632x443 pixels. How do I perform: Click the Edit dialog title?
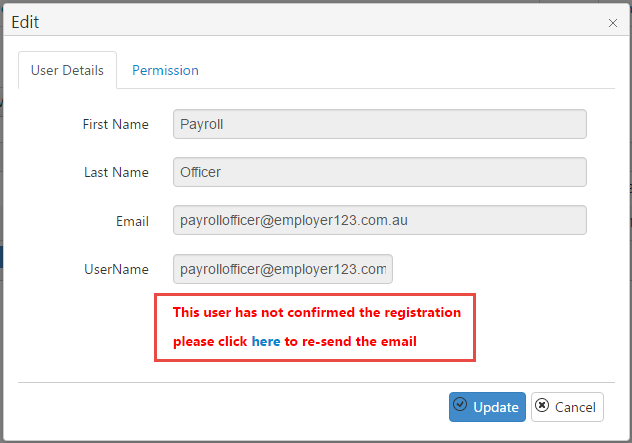tap(25, 22)
